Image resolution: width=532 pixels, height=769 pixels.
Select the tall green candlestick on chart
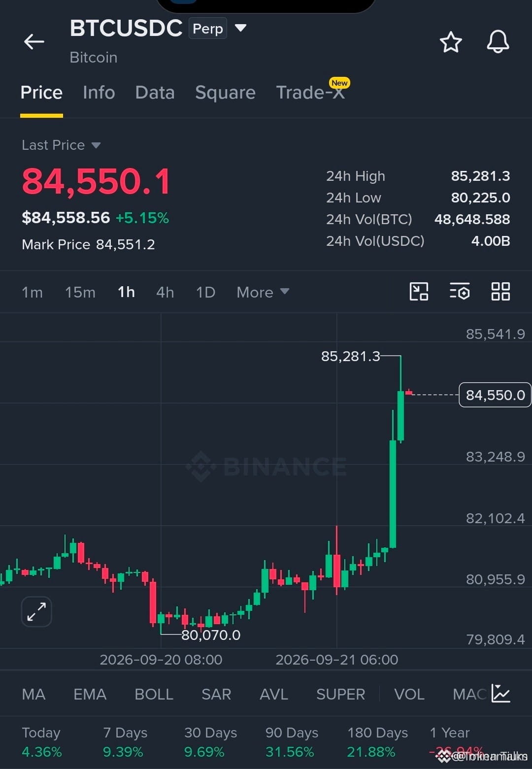click(x=393, y=494)
